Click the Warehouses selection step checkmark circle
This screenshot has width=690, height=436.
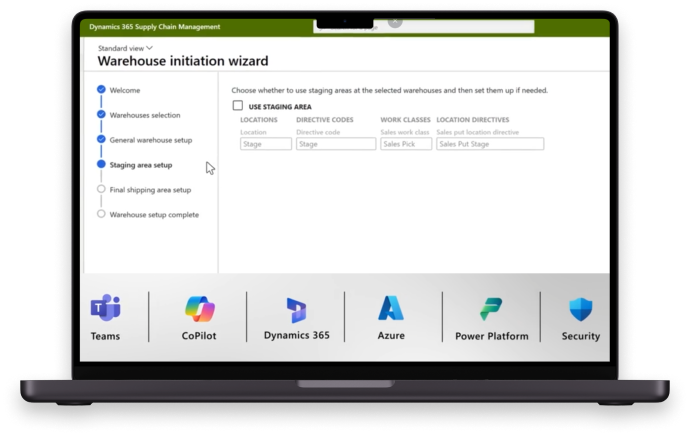click(101, 114)
